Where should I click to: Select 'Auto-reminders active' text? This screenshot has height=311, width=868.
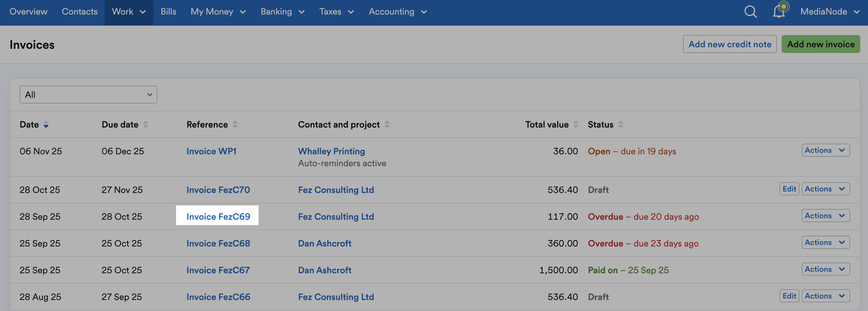pos(342,163)
